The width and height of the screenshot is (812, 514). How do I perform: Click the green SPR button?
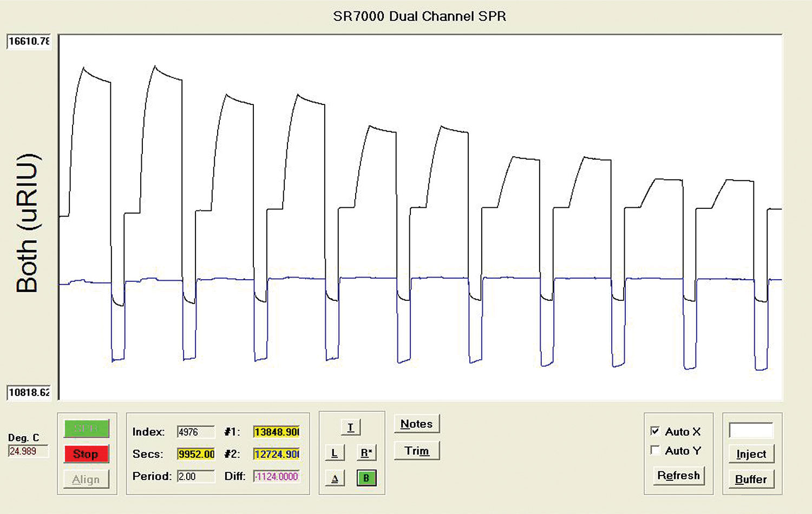click(87, 429)
